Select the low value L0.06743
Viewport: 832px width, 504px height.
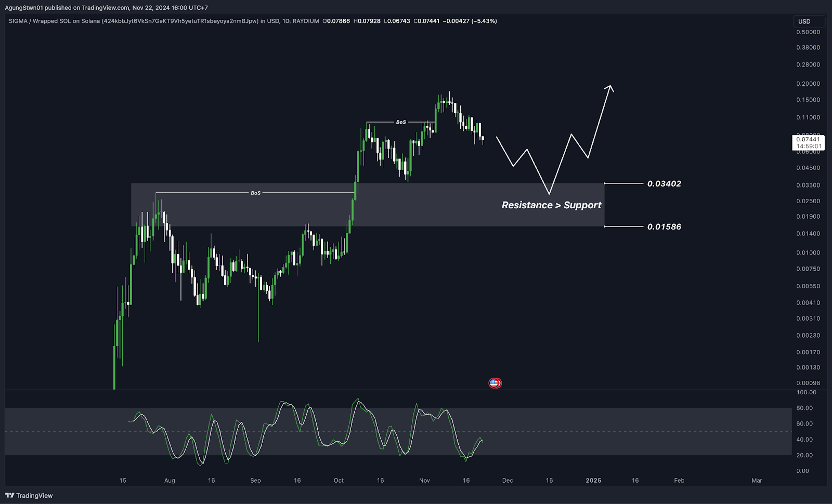397,21
